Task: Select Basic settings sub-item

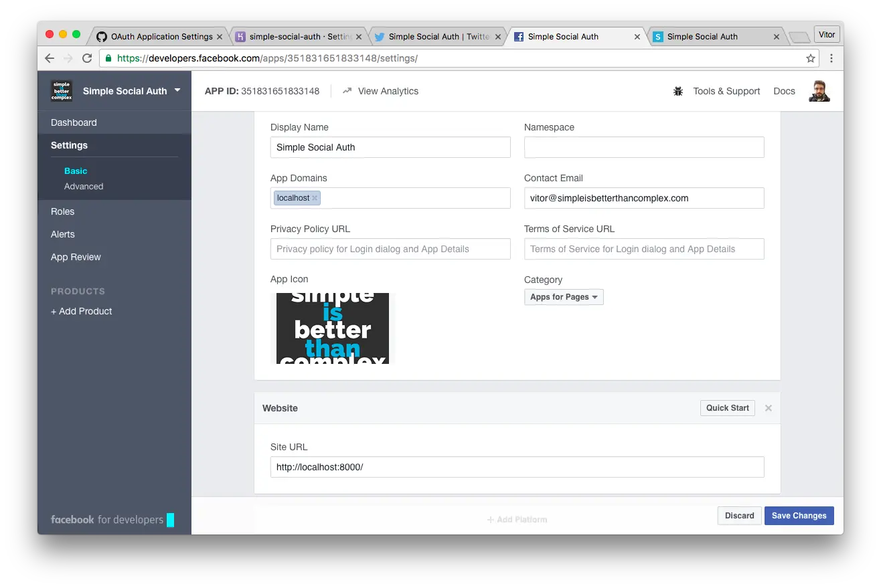Action: click(76, 171)
